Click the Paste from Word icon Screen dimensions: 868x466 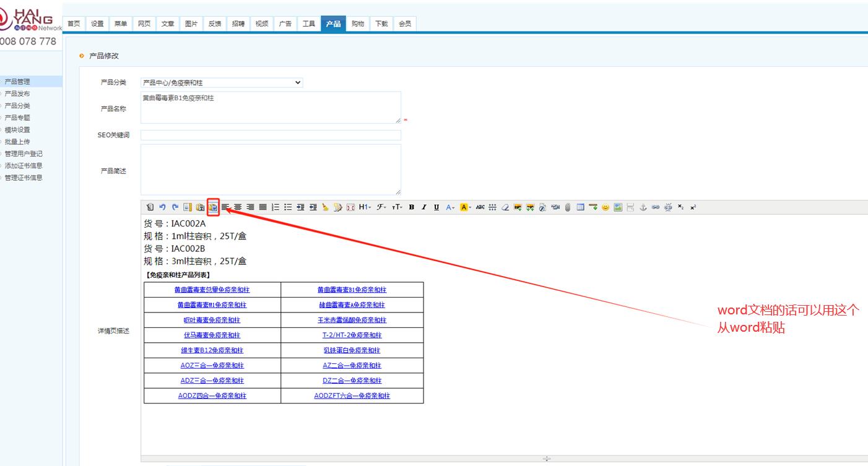(x=213, y=207)
